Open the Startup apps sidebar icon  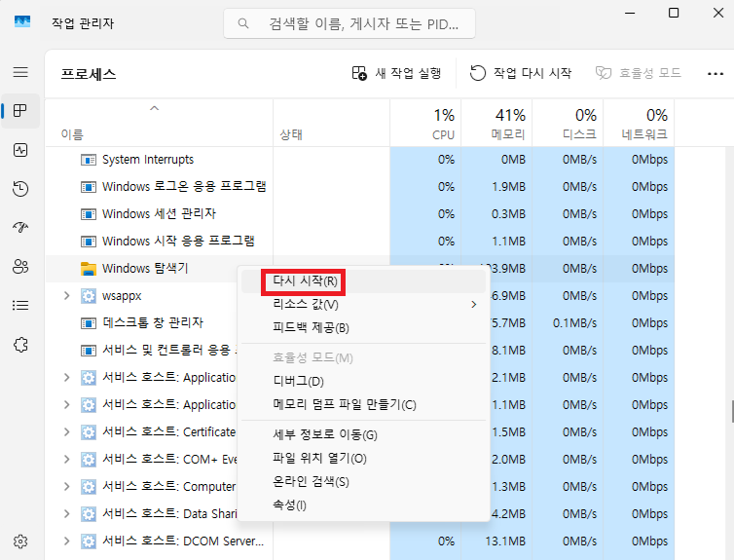click(20, 228)
